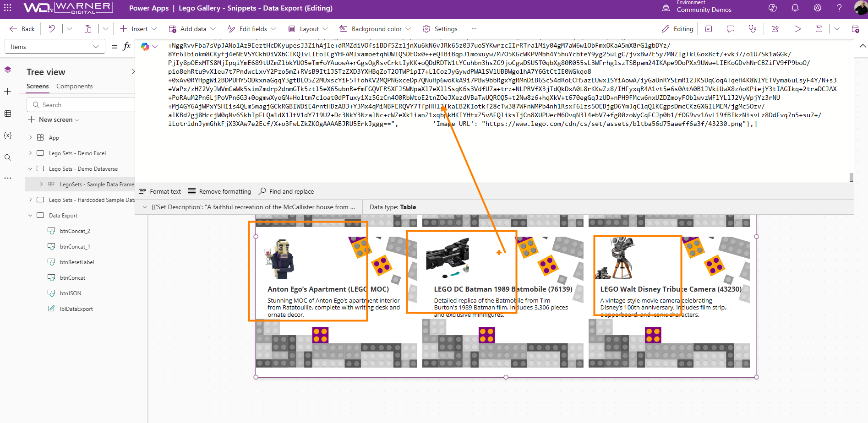The image size is (868, 423).
Task: Open the help question mark icon
Action: click(x=839, y=8)
